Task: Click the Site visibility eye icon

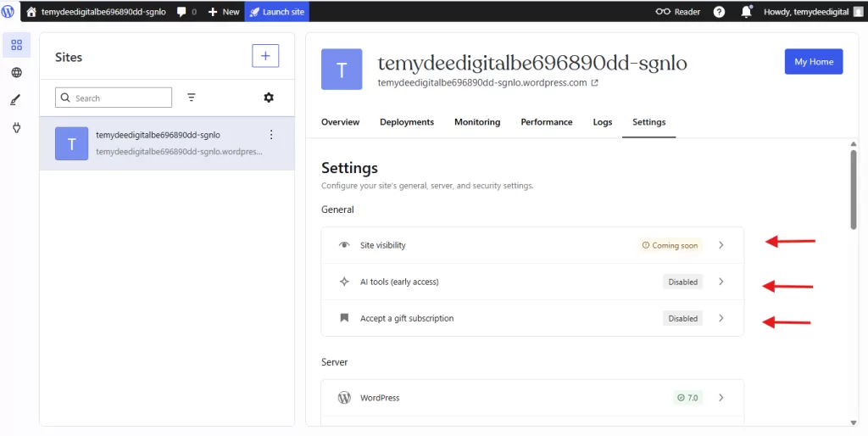Action: 344,245
